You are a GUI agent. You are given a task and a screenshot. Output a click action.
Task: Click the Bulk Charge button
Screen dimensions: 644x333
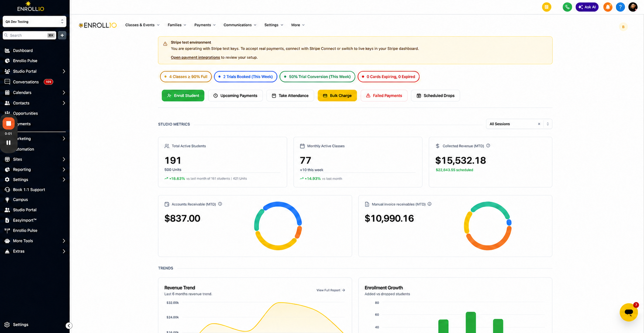pos(337,96)
